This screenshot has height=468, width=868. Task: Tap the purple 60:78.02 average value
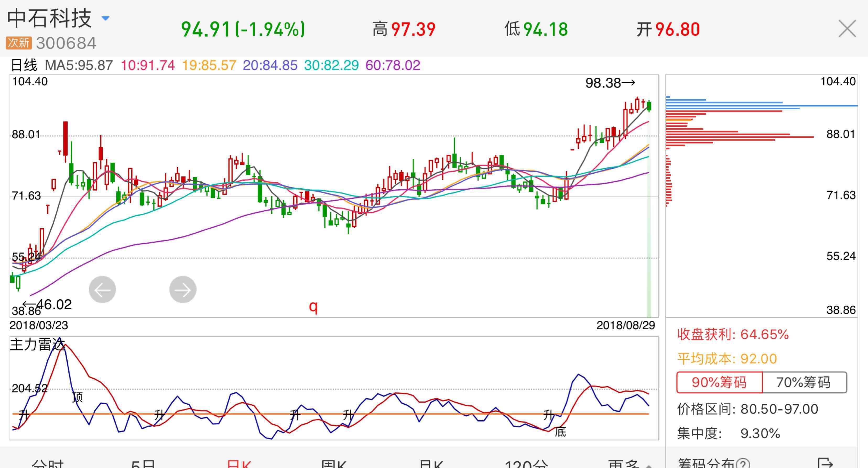coord(393,65)
